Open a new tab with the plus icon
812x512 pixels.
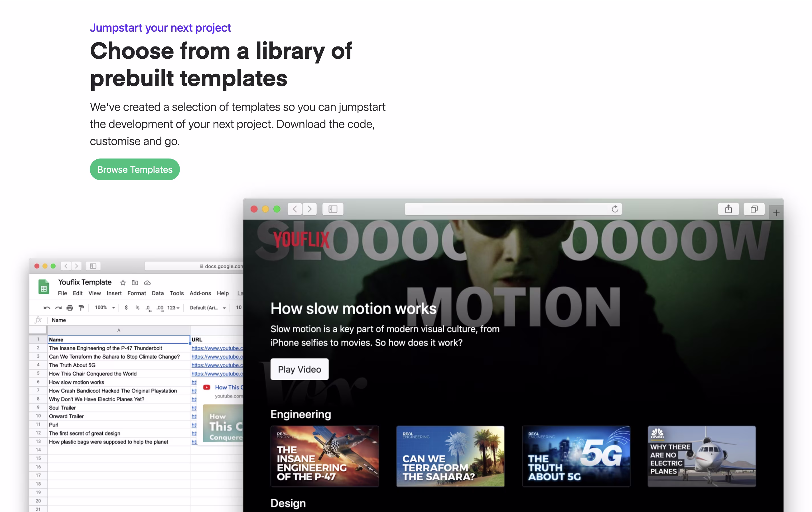pyautogui.click(x=776, y=213)
